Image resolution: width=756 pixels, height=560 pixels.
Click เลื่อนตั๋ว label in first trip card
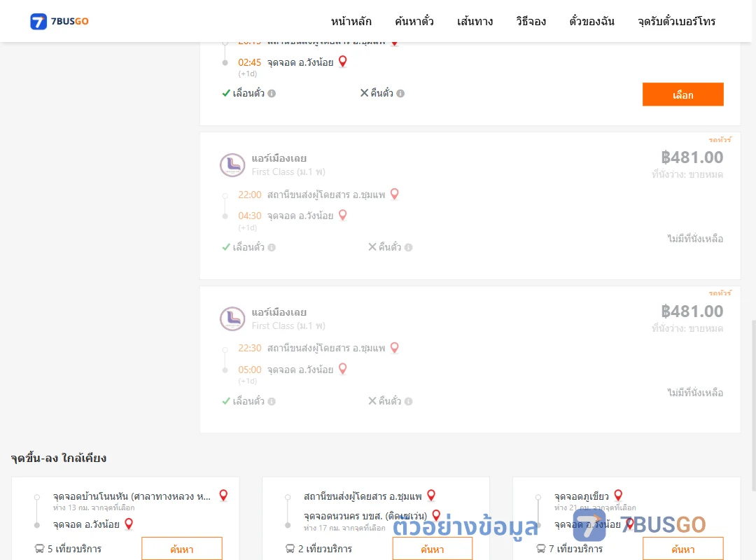pyautogui.click(x=248, y=93)
